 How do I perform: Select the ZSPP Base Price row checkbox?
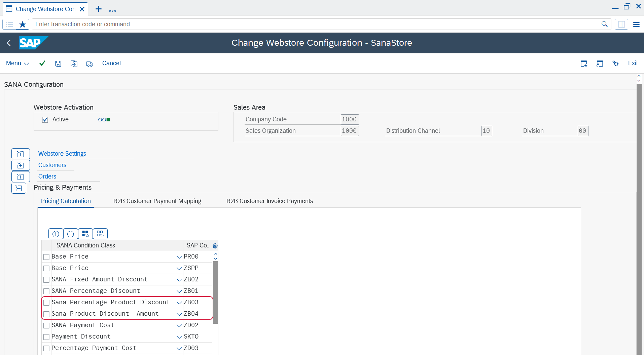point(46,268)
